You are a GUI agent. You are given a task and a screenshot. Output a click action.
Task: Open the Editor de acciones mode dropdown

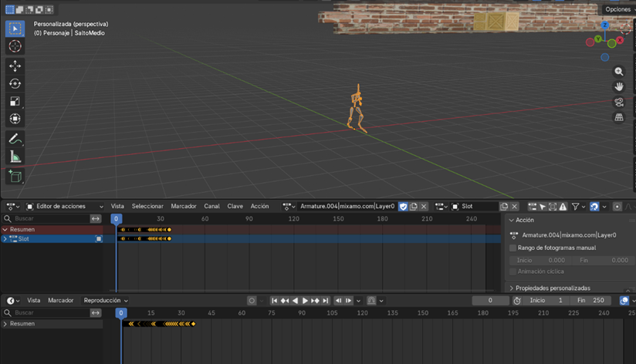65,207
